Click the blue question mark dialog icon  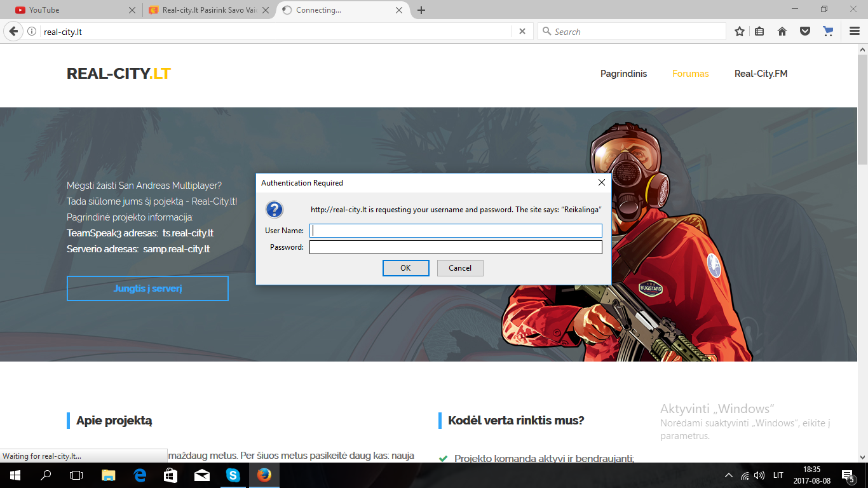tap(274, 210)
